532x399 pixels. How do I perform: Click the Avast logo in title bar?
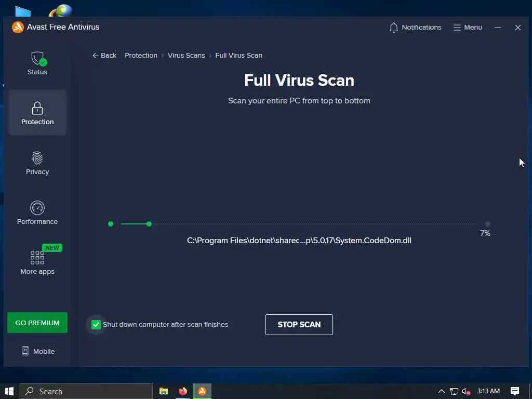tap(18, 27)
